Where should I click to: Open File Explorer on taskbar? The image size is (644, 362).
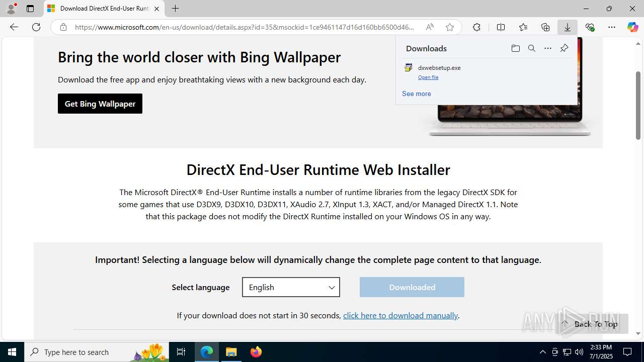pos(231,352)
